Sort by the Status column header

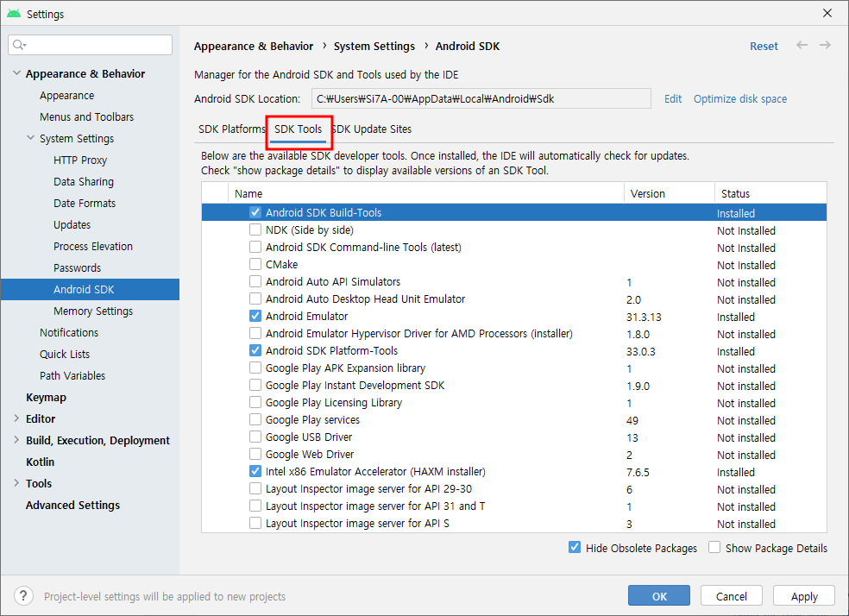click(770, 193)
